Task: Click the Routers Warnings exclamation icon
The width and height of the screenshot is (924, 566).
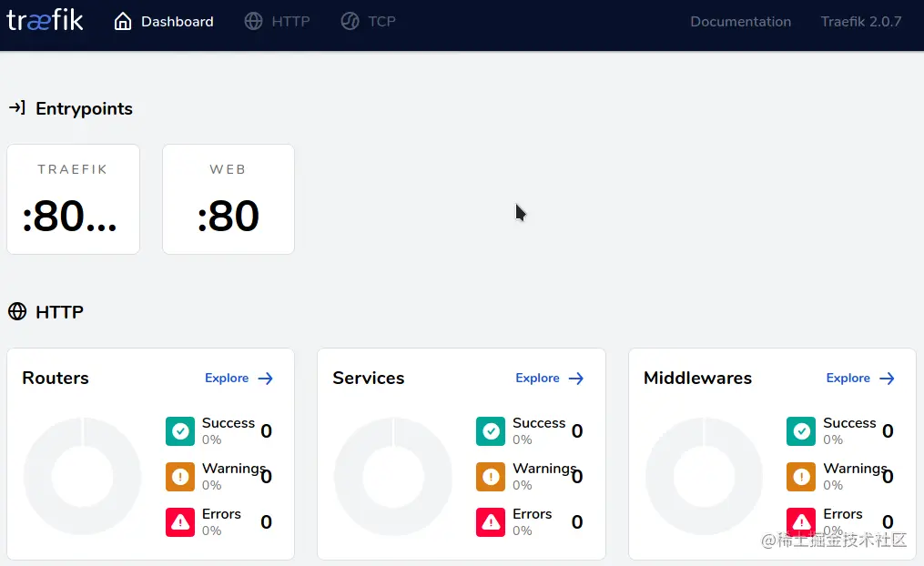Action: click(180, 477)
